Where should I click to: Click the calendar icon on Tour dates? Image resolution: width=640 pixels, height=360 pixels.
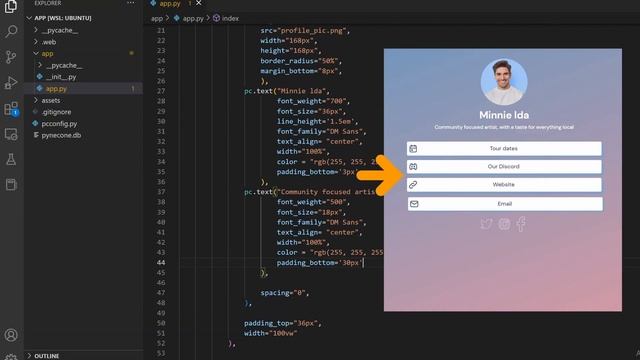pos(413,149)
